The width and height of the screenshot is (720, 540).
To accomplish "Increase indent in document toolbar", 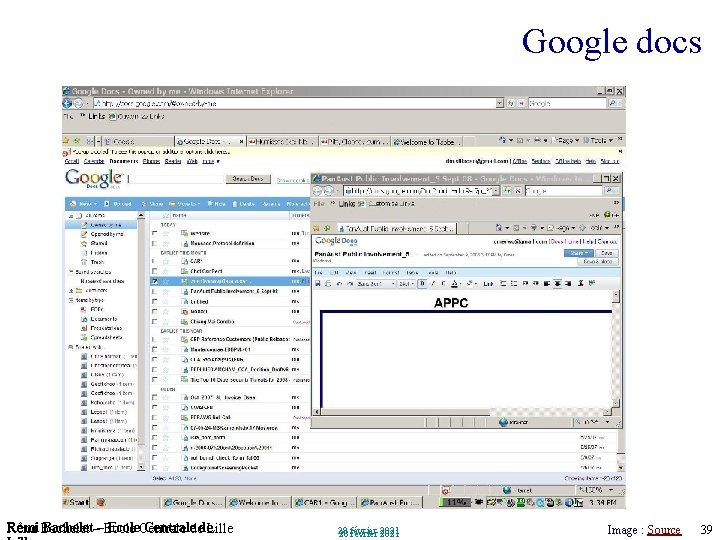I will tap(536, 284).
